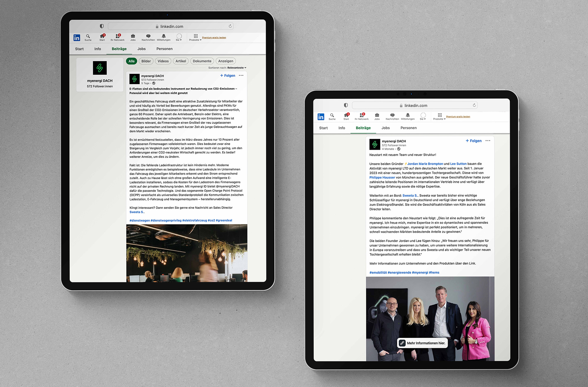Open team photo in right tablet post

pyautogui.click(x=430, y=319)
